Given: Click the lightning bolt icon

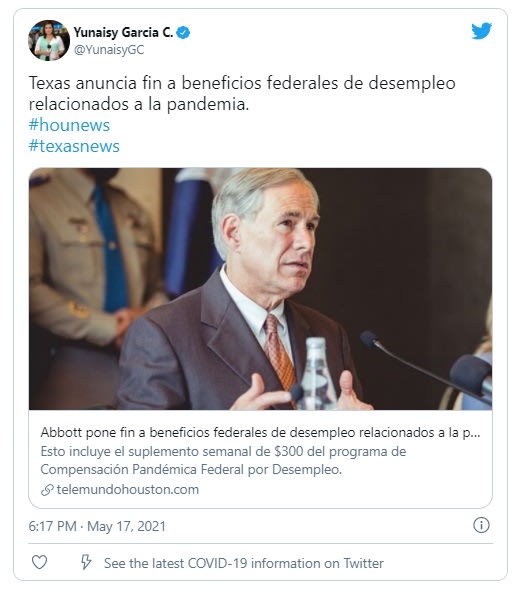Looking at the screenshot, I should (x=86, y=562).
